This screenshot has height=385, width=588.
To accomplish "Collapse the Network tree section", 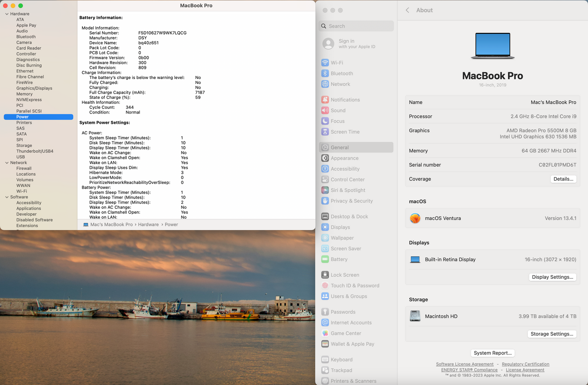I will [x=7, y=163].
